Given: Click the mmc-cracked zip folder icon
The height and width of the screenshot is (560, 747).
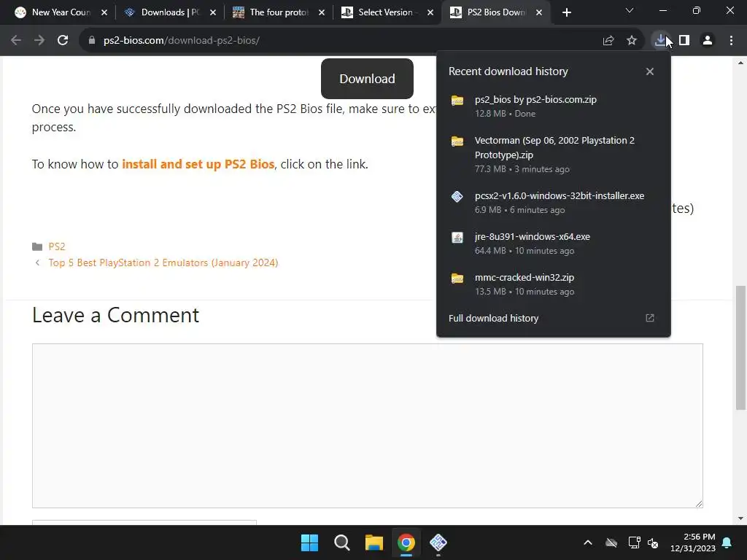Looking at the screenshot, I should pyautogui.click(x=457, y=278).
